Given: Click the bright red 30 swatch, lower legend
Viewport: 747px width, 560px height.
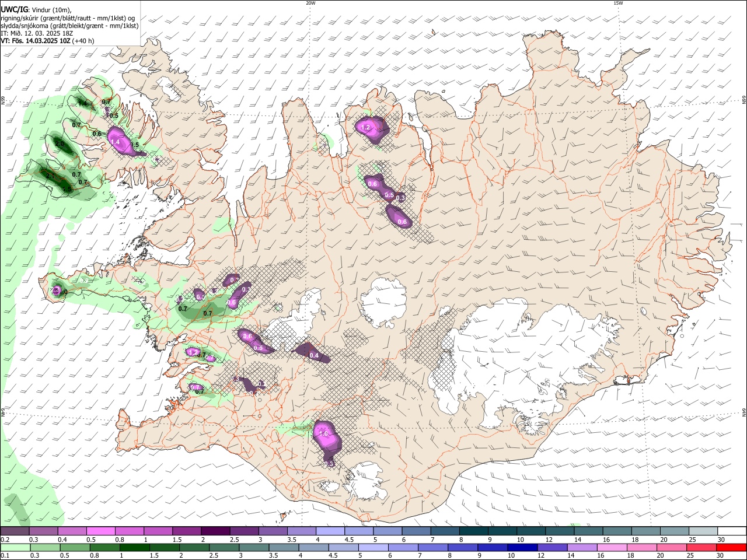Looking at the screenshot, I should 731,548.
